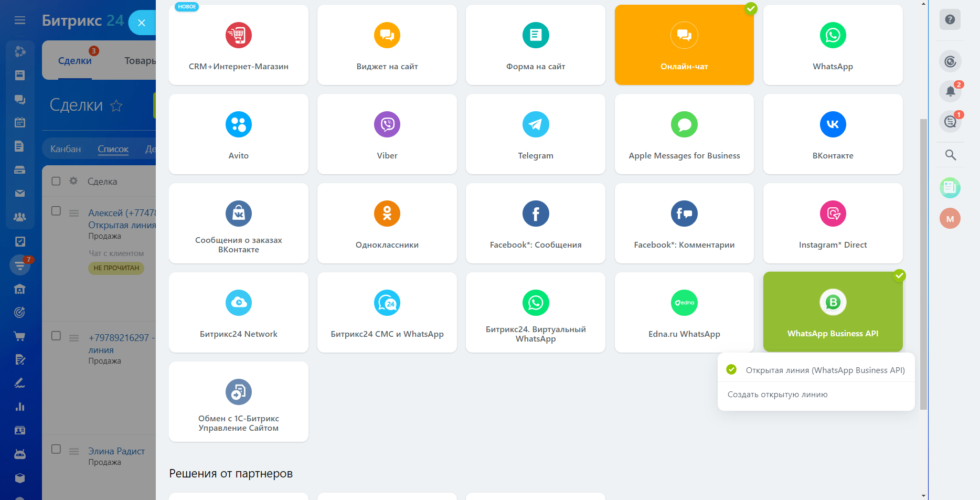
Task: Open the calendar icon in left sidebar
Action: click(20, 122)
